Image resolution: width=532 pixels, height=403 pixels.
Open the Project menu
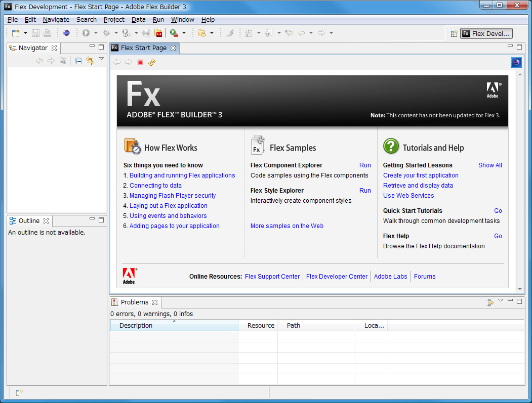coord(114,20)
